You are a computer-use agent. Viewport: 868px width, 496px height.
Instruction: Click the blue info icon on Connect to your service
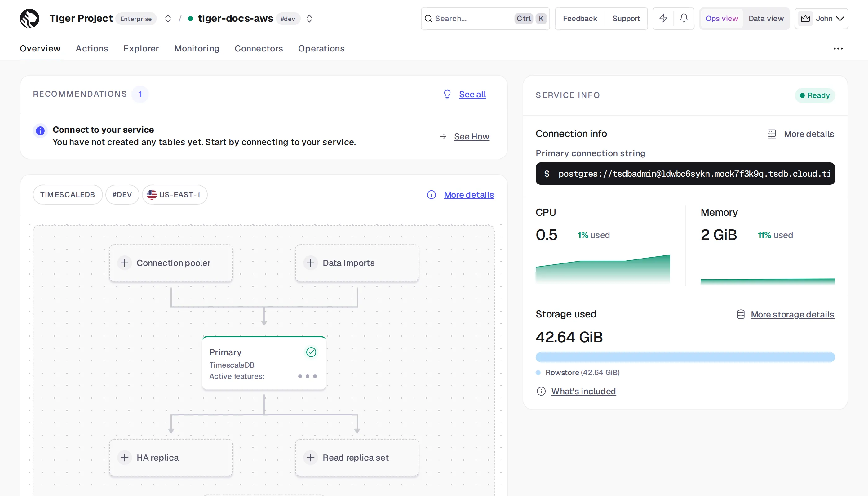click(x=40, y=131)
